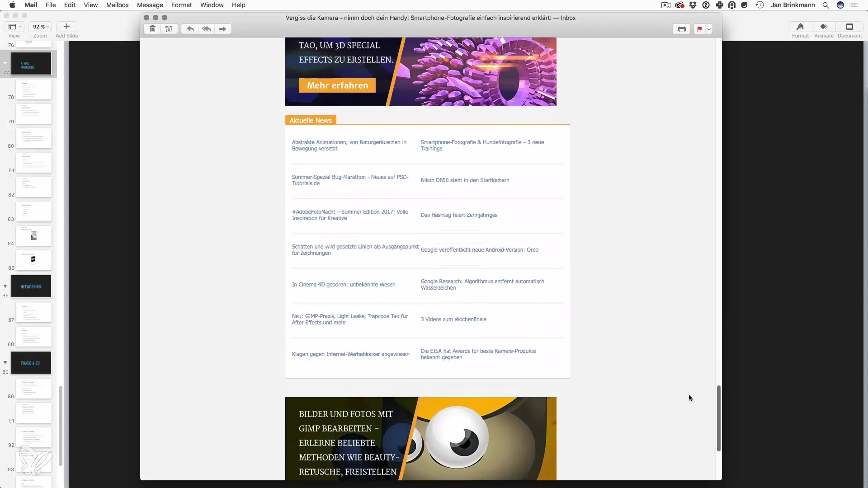868x488 pixels.
Task: Open the Apple menu
Action: (x=12, y=5)
